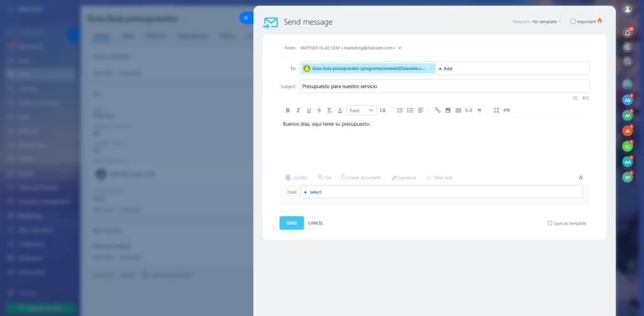Image resolution: width=644 pixels, height=316 pixels.
Task: Enable the Save as template checkbox
Action: (550, 223)
